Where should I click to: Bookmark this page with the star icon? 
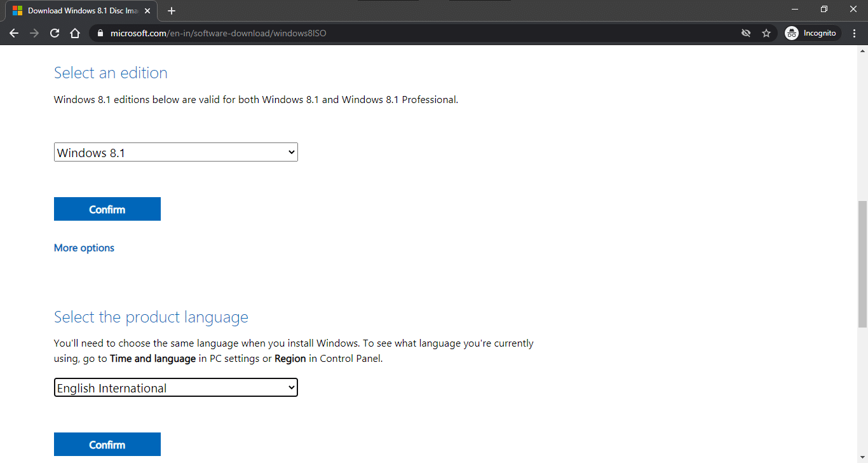[766, 33]
